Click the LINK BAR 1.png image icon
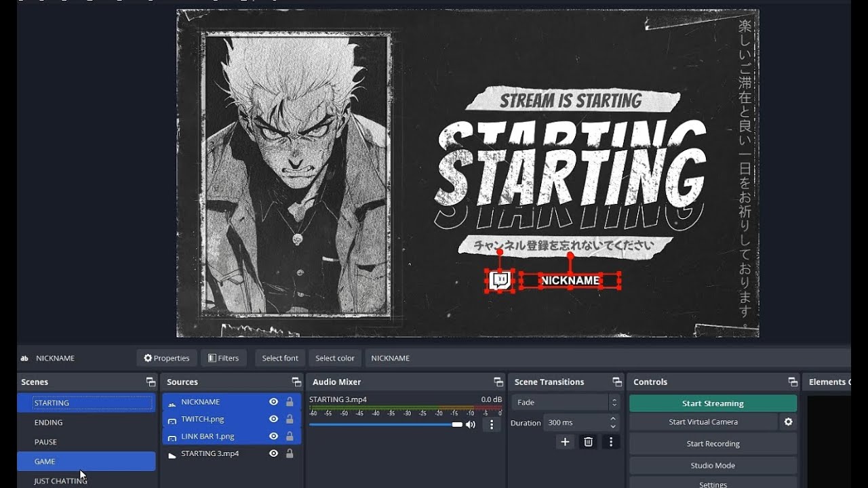Screen dimensions: 868x488 [172, 437]
